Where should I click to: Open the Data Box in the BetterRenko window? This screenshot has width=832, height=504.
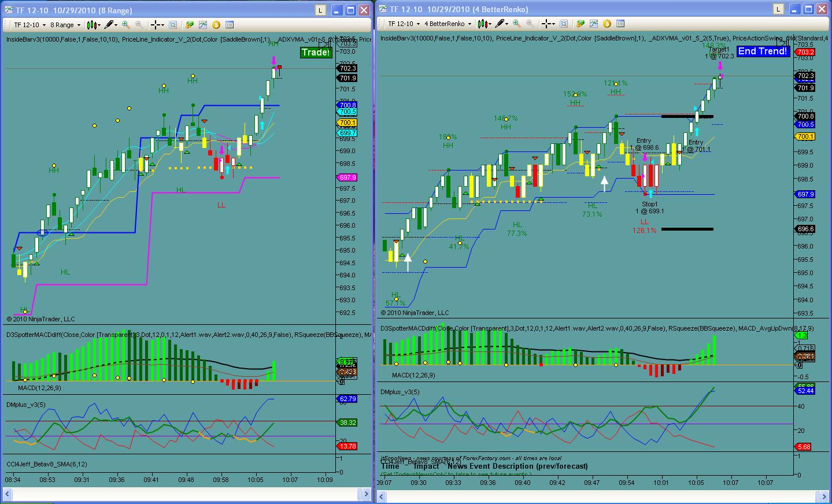(564, 24)
